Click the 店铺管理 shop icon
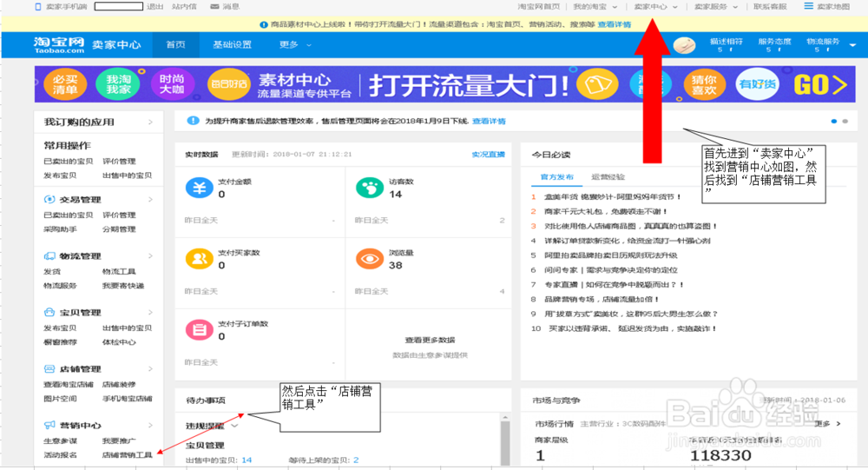 [x=49, y=368]
